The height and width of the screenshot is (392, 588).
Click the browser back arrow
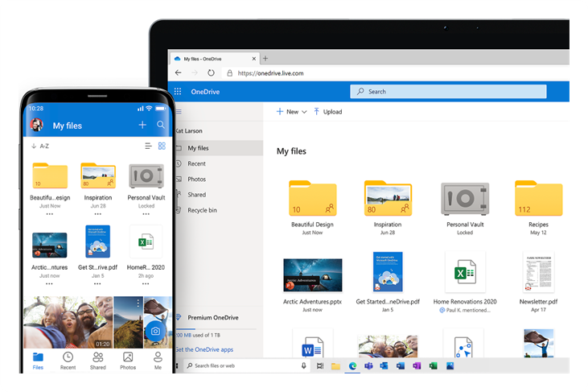[178, 72]
